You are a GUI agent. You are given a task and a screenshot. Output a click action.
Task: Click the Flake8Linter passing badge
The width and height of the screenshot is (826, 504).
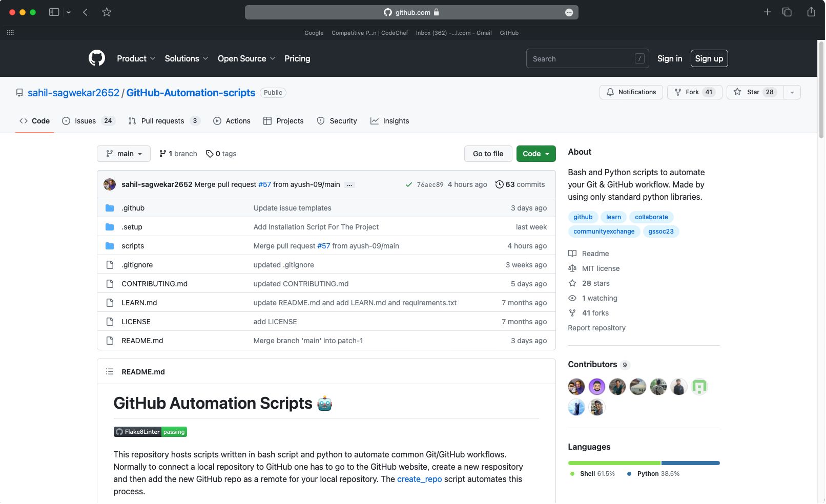pyautogui.click(x=150, y=432)
